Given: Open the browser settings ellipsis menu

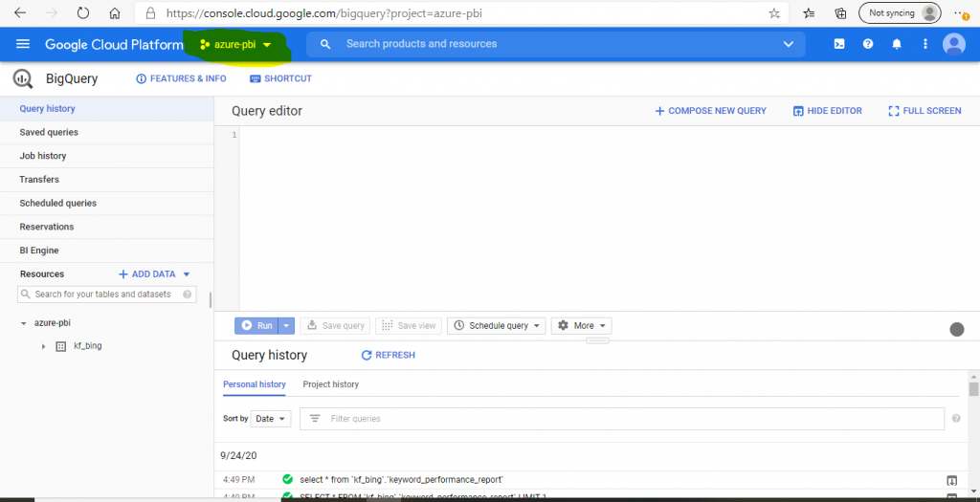Looking at the screenshot, I should coord(961,13).
